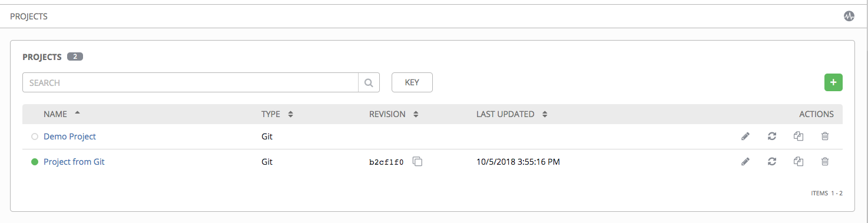Open the activity stream icon
Image resolution: width=868 pixels, height=223 pixels.
[849, 16]
